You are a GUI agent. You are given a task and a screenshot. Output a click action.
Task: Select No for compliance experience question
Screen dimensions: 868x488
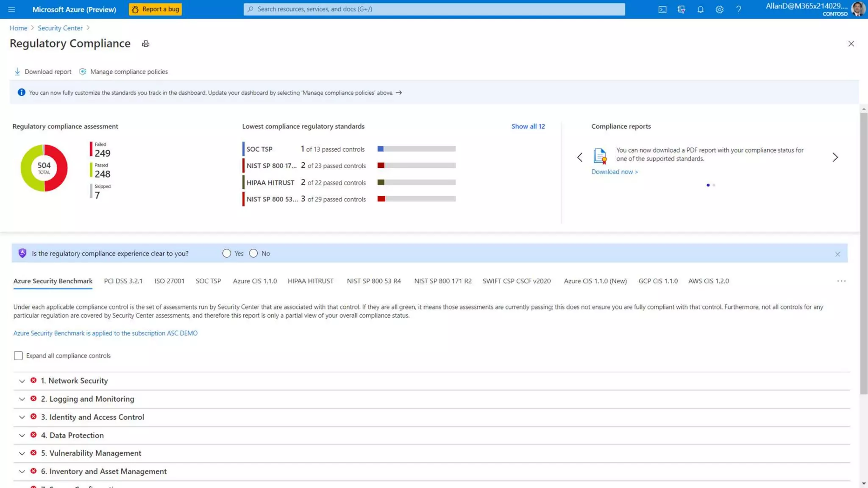tap(253, 253)
